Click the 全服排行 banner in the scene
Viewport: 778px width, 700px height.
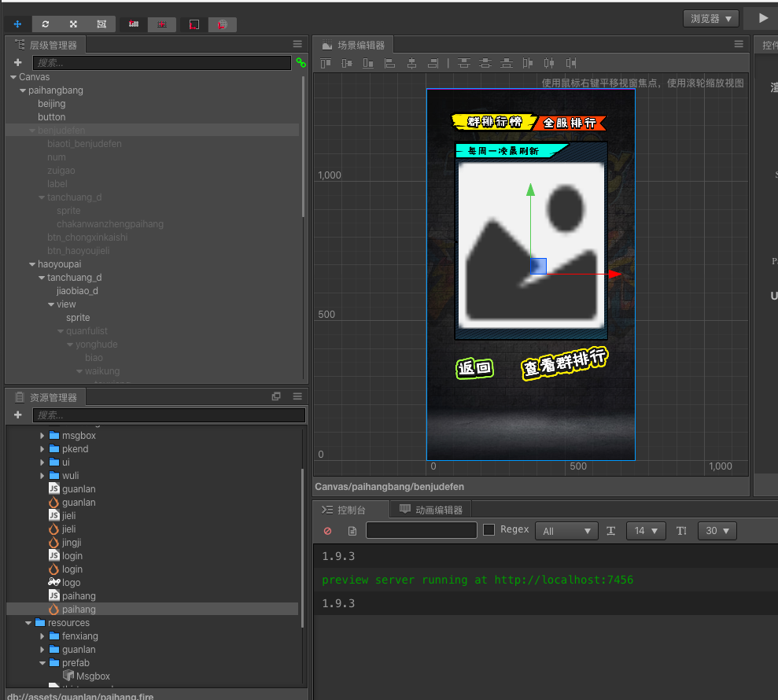tap(570, 123)
